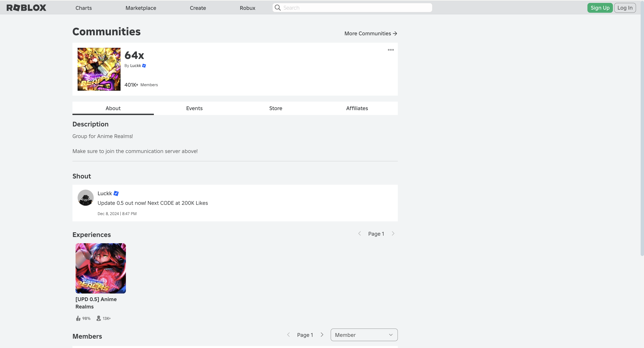Click the thumbs-up 98% rating icon
The height and width of the screenshot is (348, 644).
[x=78, y=318]
